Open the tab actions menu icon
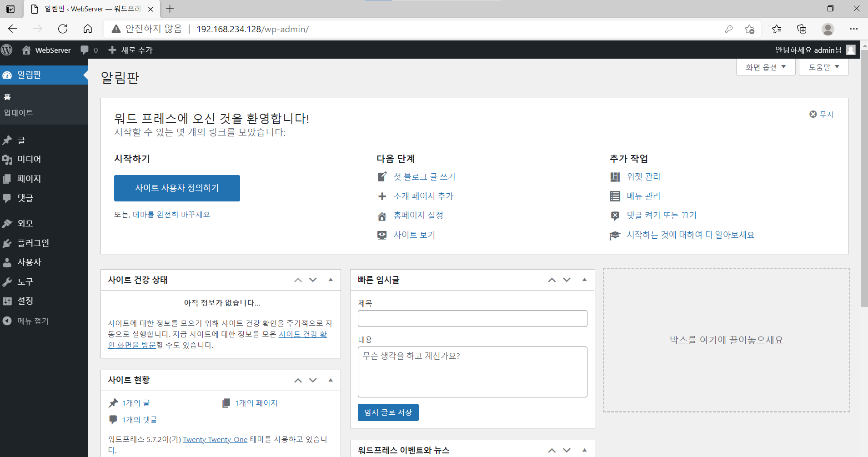868x457 pixels. click(10, 9)
